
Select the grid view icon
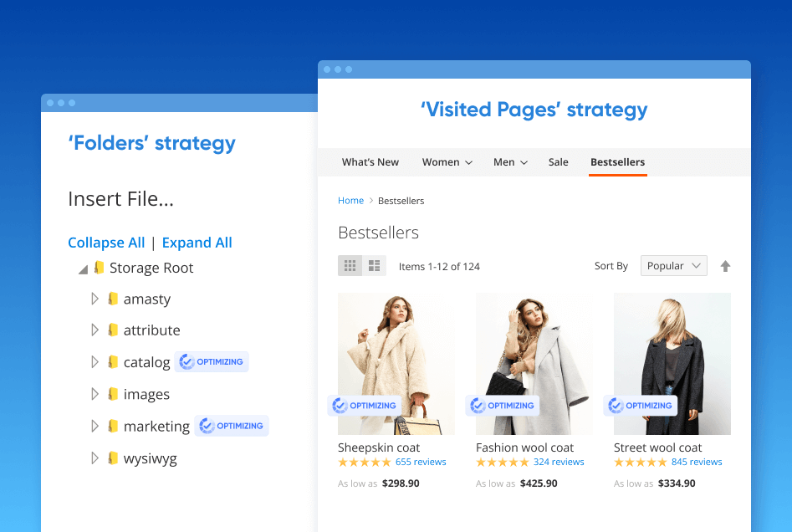tap(350, 265)
